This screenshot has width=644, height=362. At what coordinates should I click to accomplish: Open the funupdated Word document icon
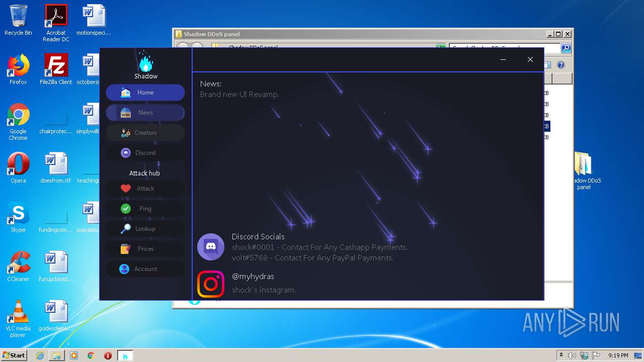pos(56,266)
